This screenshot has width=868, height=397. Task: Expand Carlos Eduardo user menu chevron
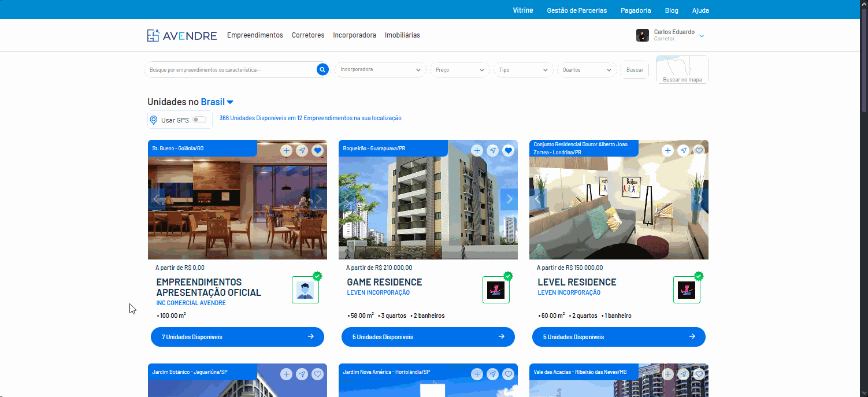coord(702,36)
